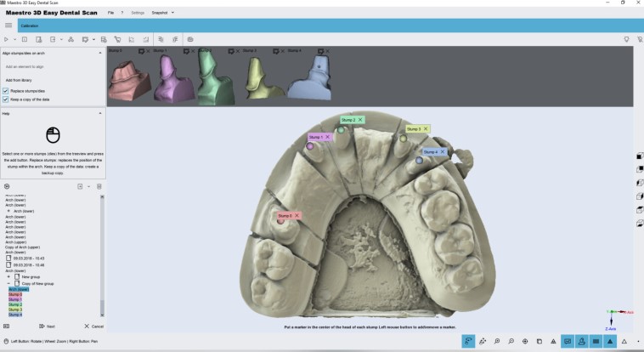This screenshot has height=352, width=644.
Task: Toggle the 09.03.2018 - 10.48 item box
Action: pyautogui.click(x=8, y=264)
